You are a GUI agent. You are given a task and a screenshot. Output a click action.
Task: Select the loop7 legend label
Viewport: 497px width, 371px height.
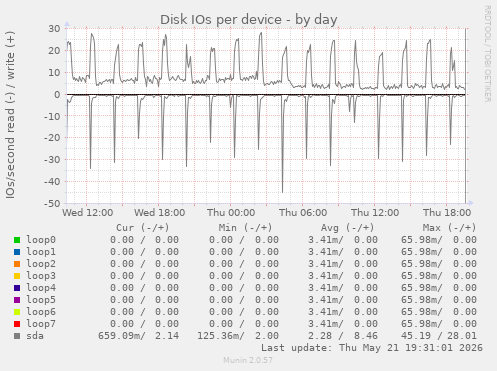[41, 324]
